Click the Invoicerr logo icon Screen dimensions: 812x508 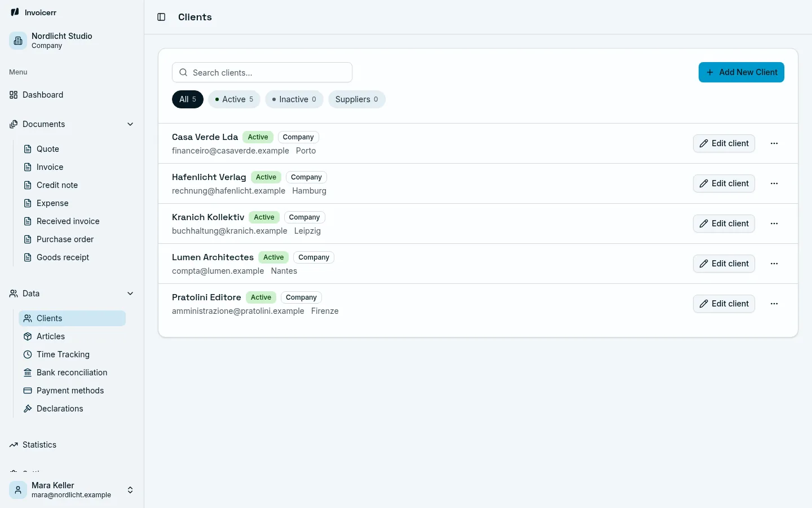click(15, 12)
